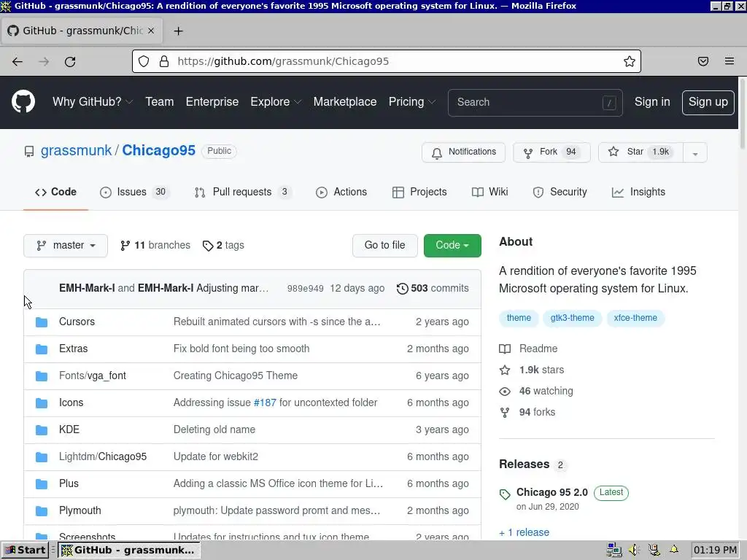Viewport: 747px width, 560px height.
Task: Click the browser forward arrow
Action: [x=44, y=61]
